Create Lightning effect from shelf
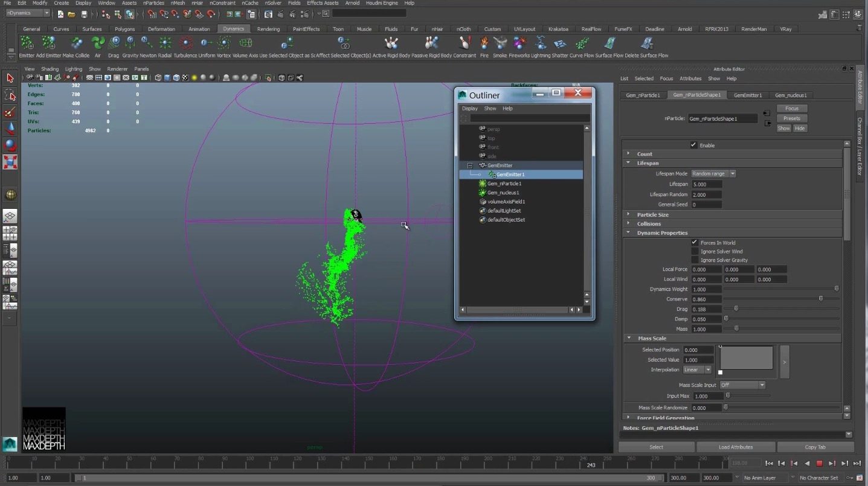 [541, 43]
